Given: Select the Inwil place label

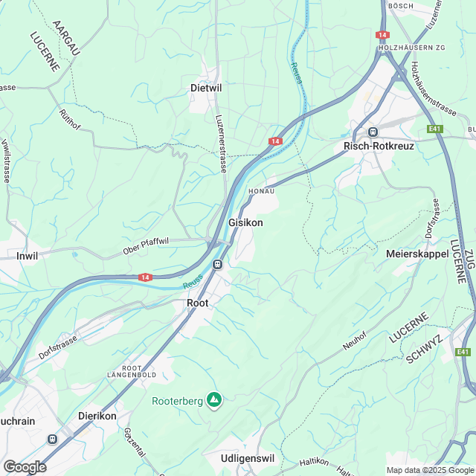Looking at the screenshot, I should [28, 256].
